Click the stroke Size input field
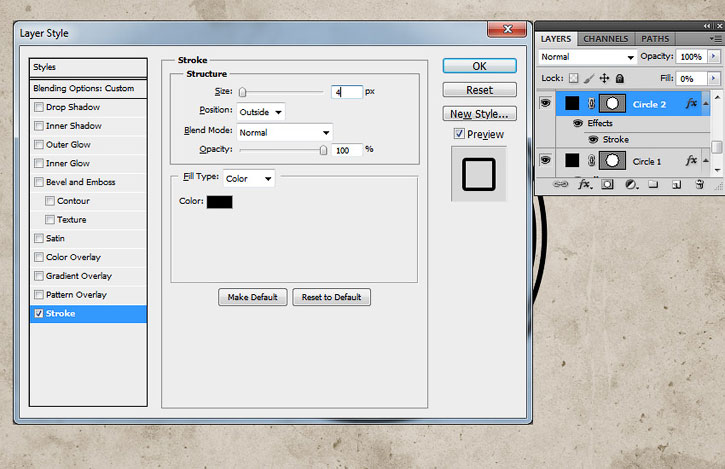The image size is (725, 469). (x=347, y=92)
